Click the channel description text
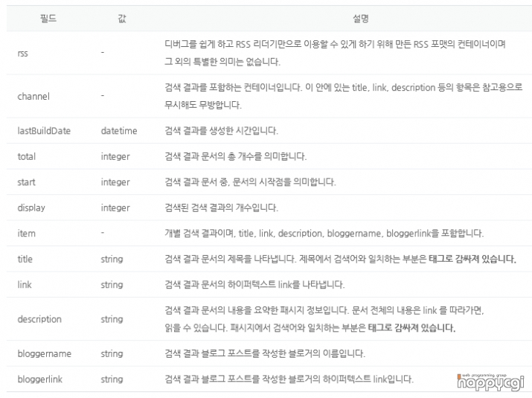Image resolution: width=532 pixels, height=398 pixels. click(343, 97)
